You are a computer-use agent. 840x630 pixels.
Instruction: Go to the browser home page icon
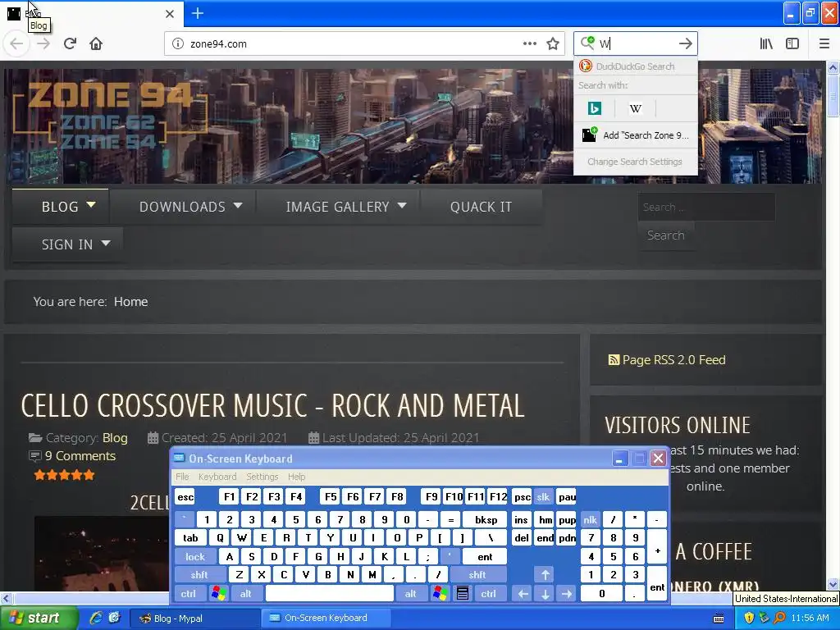(x=96, y=43)
